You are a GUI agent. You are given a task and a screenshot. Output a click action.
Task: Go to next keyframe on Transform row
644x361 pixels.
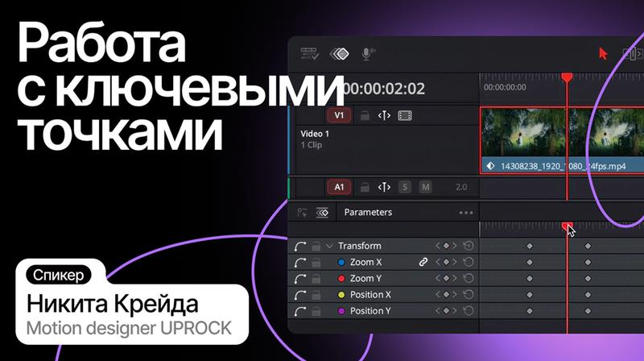click(455, 246)
